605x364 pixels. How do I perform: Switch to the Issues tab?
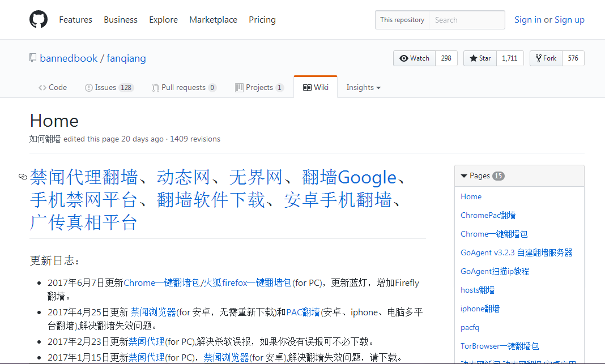pos(109,88)
